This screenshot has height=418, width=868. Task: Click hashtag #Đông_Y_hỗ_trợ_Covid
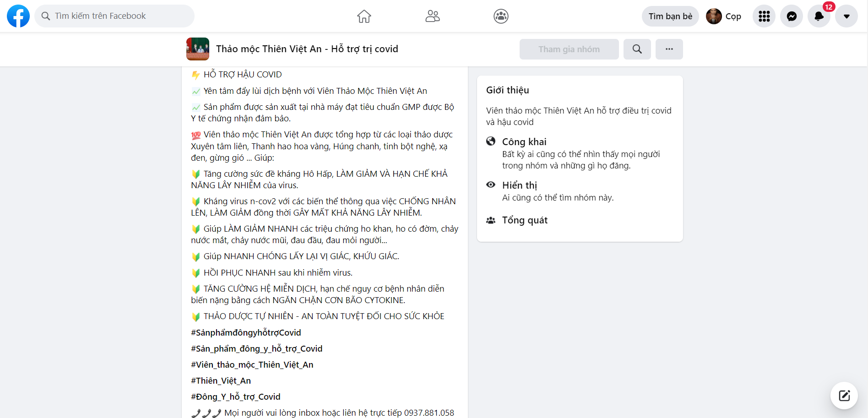tap(236, 396)
